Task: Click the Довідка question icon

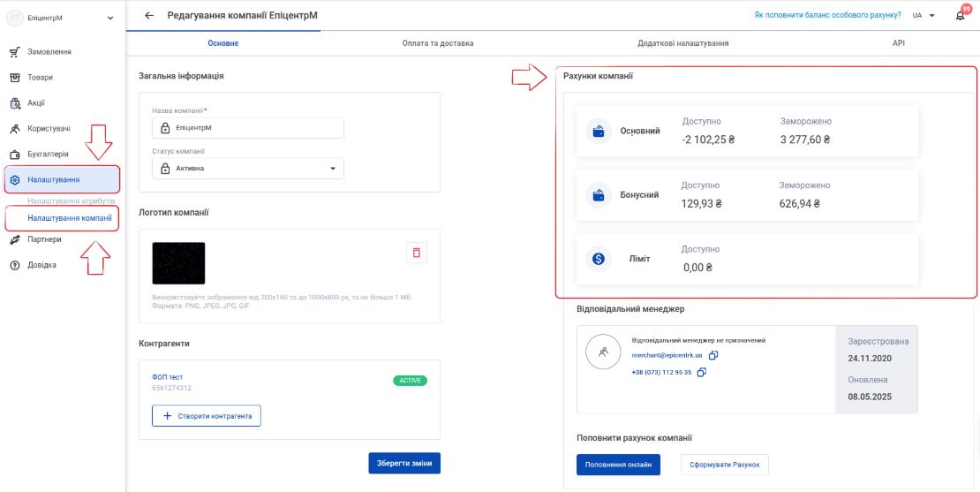Action: [16, 265]
